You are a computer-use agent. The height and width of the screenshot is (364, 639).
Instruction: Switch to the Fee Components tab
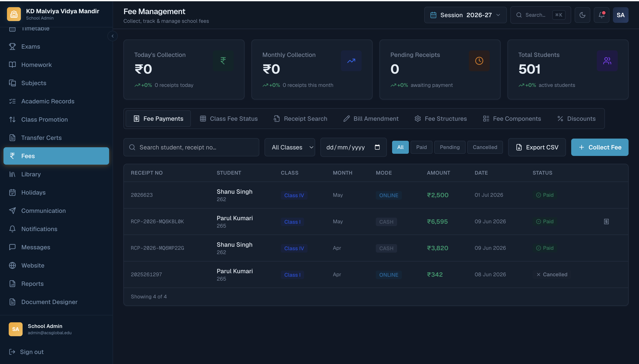pos(512,119)
